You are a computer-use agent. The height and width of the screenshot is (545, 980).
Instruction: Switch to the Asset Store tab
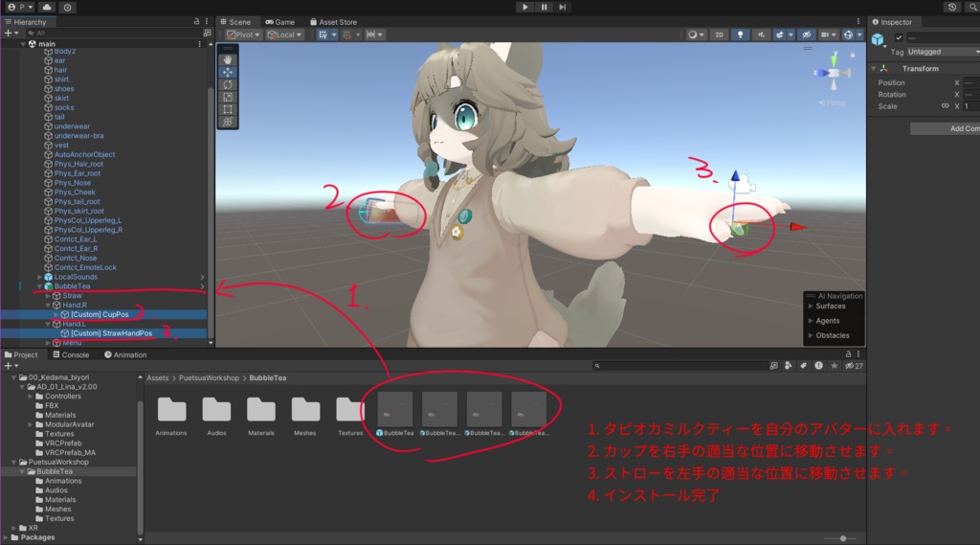pos(333,22)
